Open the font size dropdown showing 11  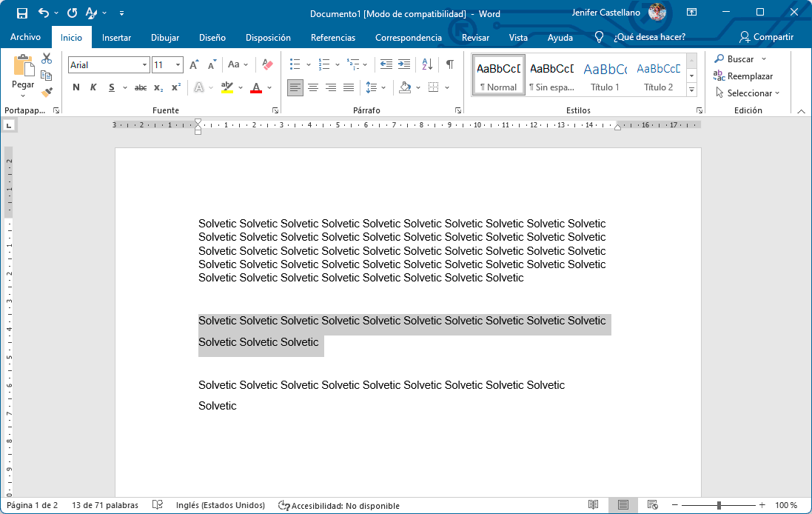point(178,65)
